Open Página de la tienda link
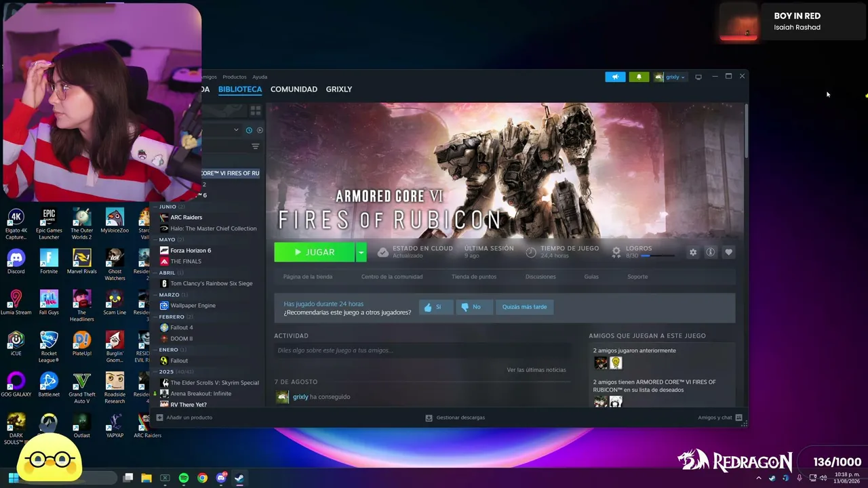 [308, 277]
